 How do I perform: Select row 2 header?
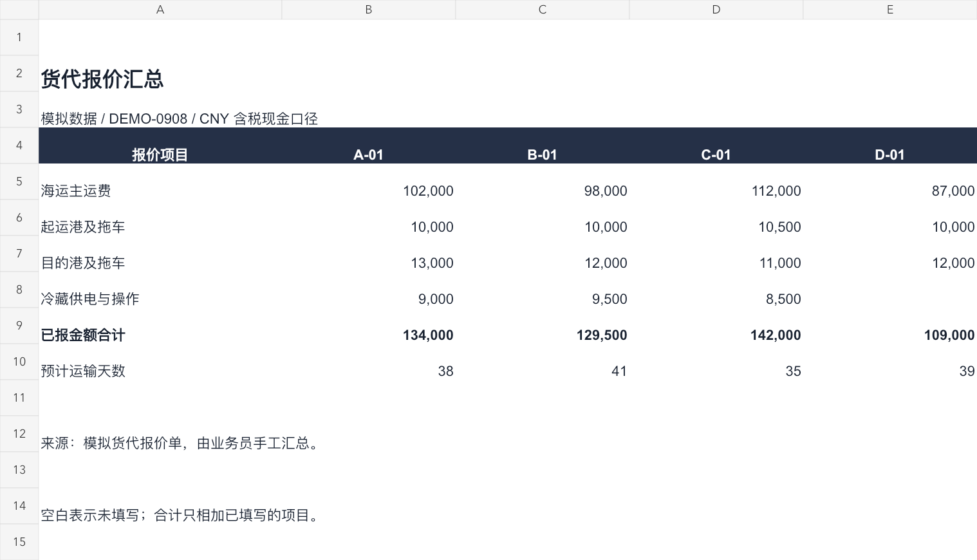(19, 73)
